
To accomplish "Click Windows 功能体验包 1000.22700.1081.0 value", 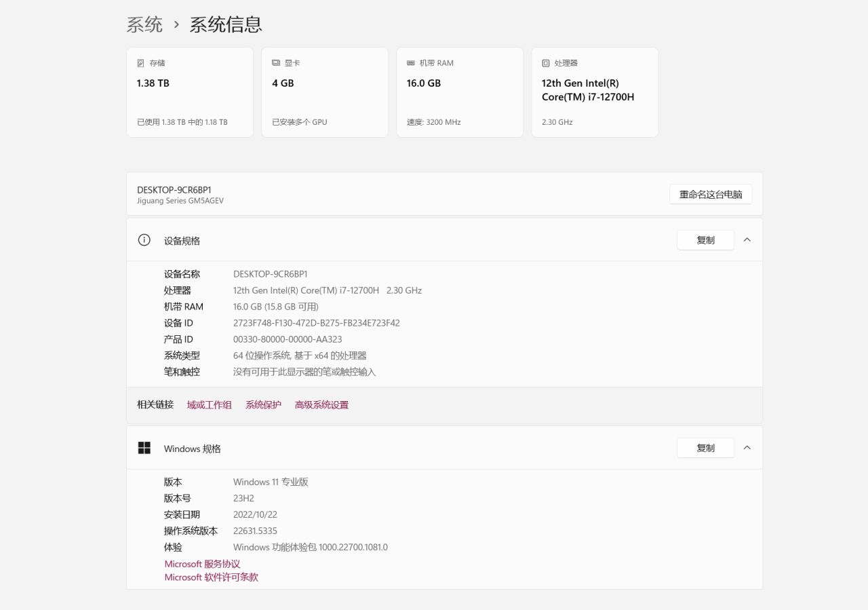I will point(311,547).
